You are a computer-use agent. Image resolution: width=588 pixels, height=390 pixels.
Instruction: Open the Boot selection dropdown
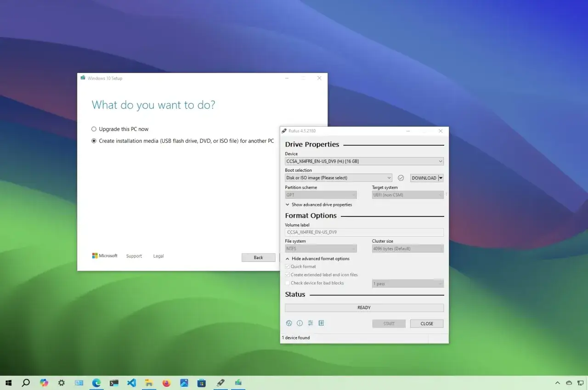pos(338,178)
